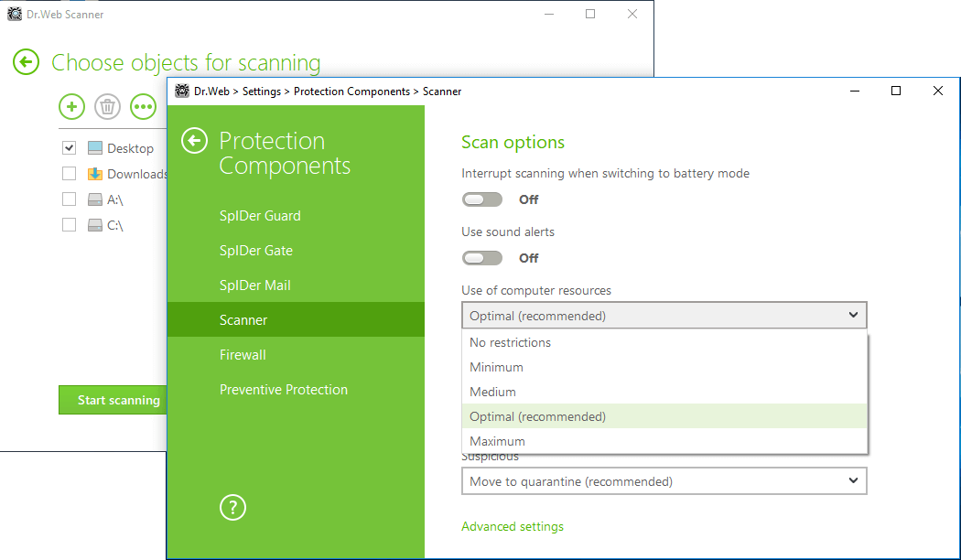The width and height of the screenshot is (961, 560).
Task: Maximize the Dr.Web Settings window
Action: point(895,91)
